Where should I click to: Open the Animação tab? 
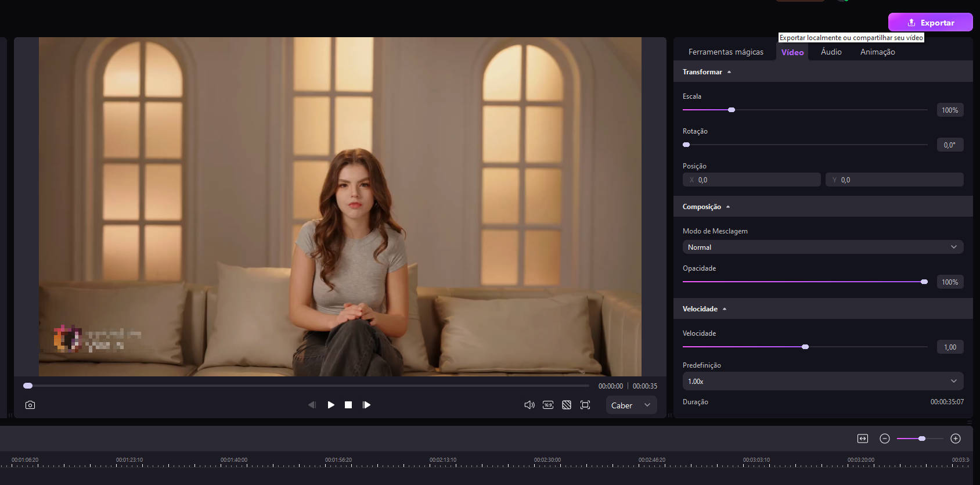(878, 52)
